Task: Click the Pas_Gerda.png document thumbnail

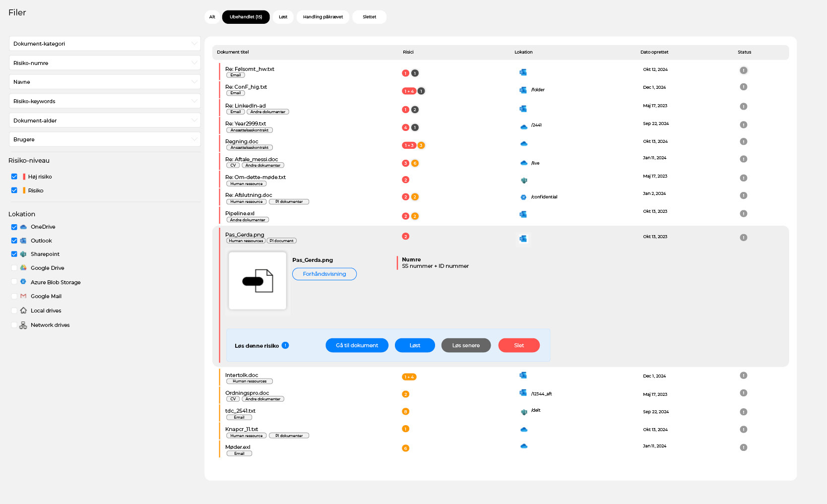Action: (257, 281)
